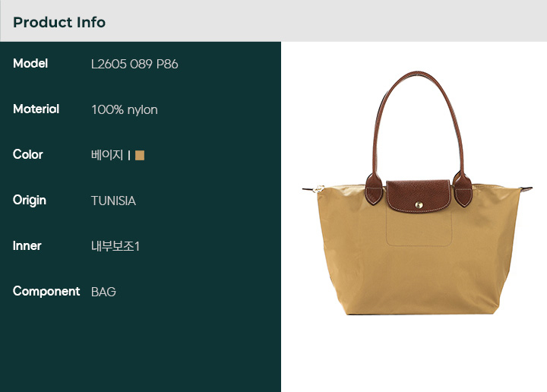Select the 100% nylon material text

(125, 110)
